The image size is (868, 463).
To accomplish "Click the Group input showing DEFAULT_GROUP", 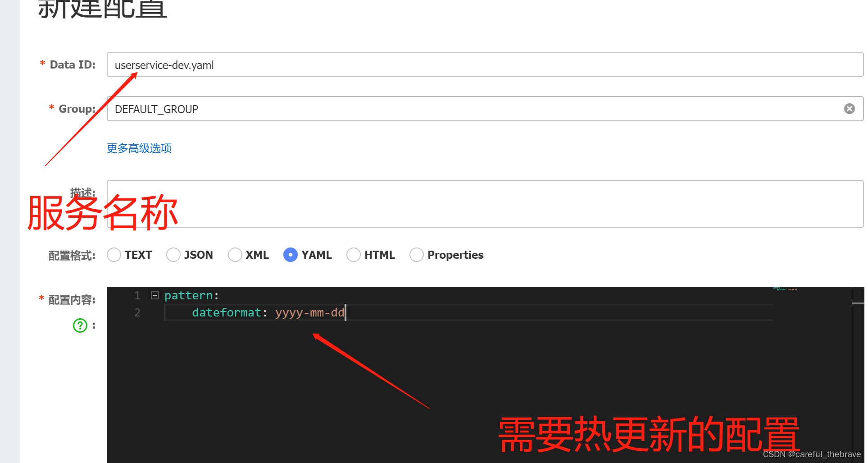I will point(315,109).
